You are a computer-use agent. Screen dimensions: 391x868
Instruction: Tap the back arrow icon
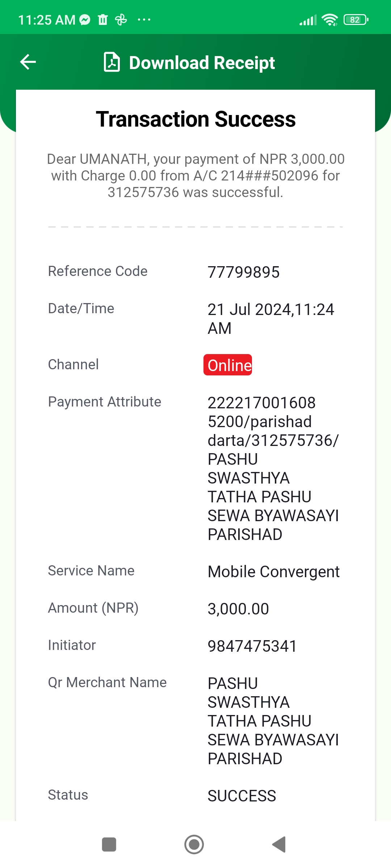(x=28, y=62)
